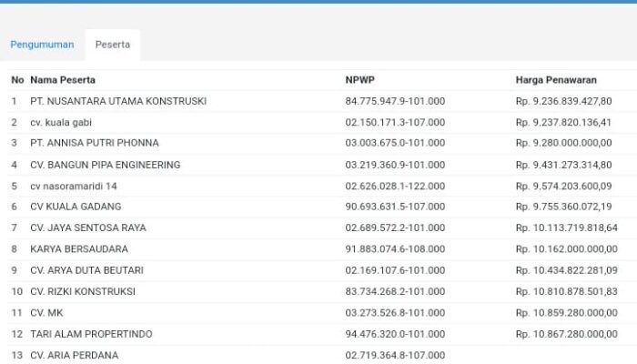637x364 pixels.
Task: Select CV. RIZKI KONSTRUKSI entry
Action: [82, 291]
